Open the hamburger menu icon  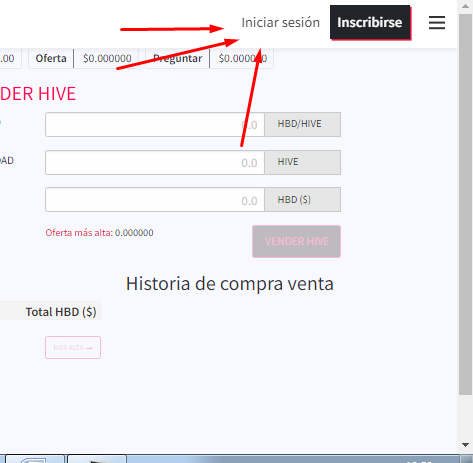coord(437,23)
